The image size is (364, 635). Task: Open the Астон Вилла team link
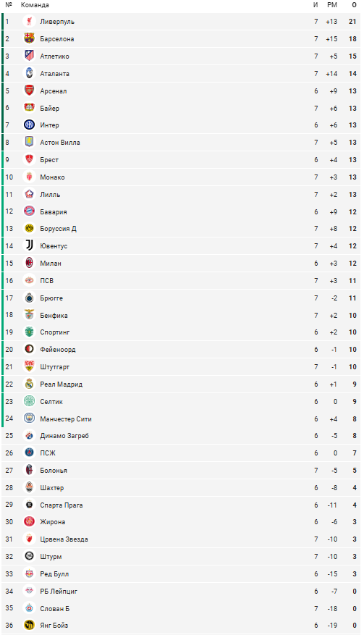[60, 142]
